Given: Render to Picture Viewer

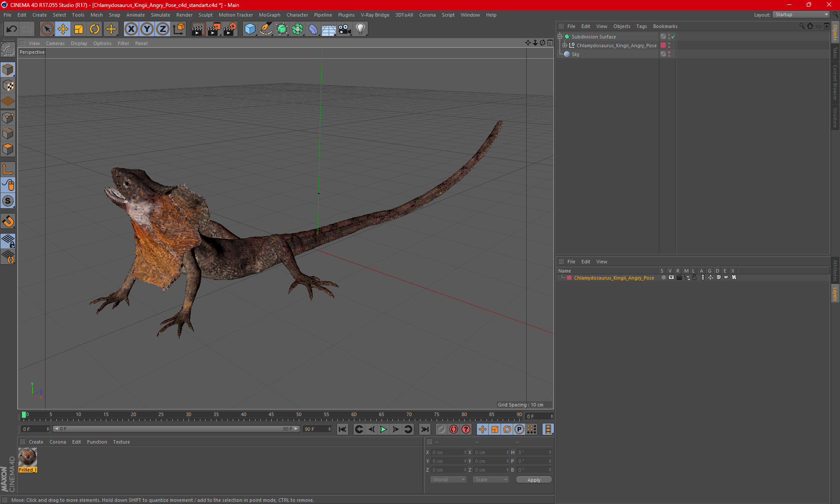Looking at the screenshot, I should pos(214,29).
